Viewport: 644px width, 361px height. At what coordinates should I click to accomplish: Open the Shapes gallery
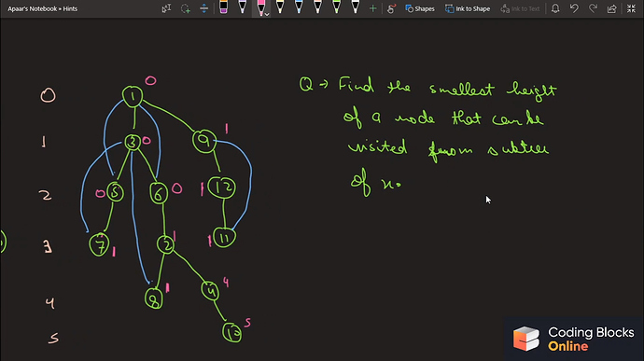[x=420, y=8]
